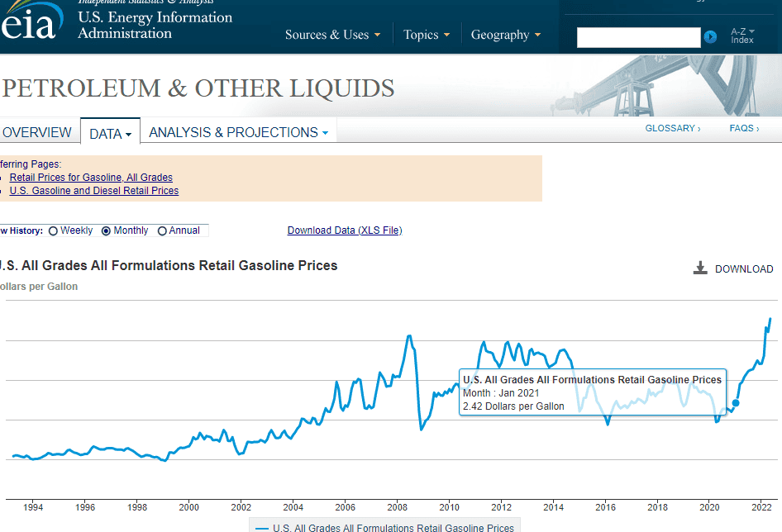Click the 1994 x-axis label
The image size is (782, 532).
(33, 507)
